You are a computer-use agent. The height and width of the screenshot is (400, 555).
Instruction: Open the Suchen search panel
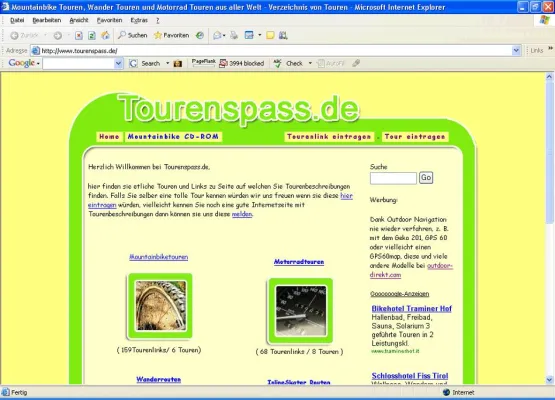(132, 35)
